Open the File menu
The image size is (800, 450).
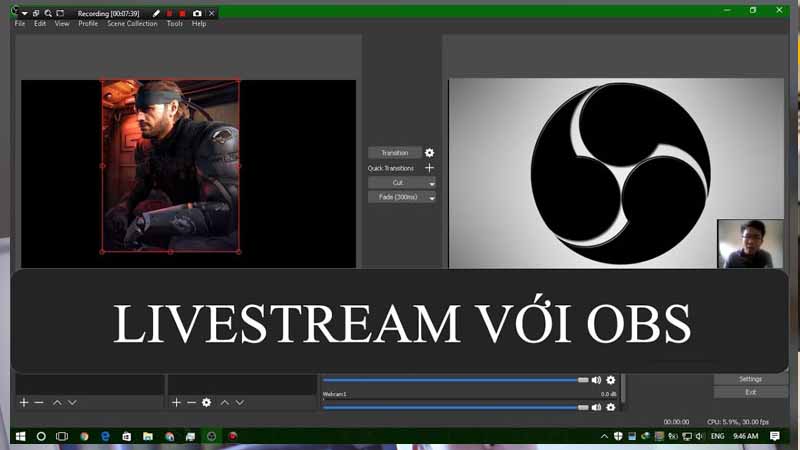20,23
